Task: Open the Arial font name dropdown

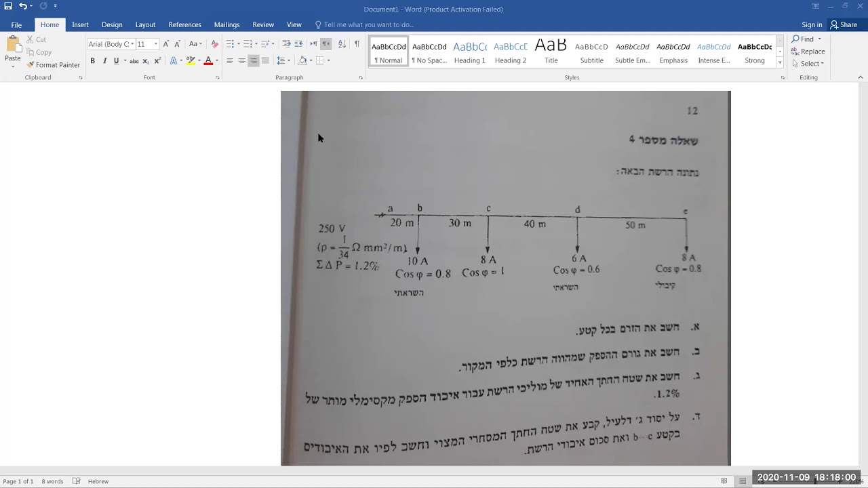Action: click(x=131, y=44)
